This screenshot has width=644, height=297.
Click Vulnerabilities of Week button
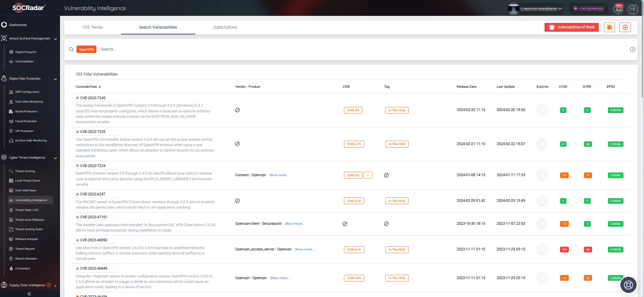[572, 27]
